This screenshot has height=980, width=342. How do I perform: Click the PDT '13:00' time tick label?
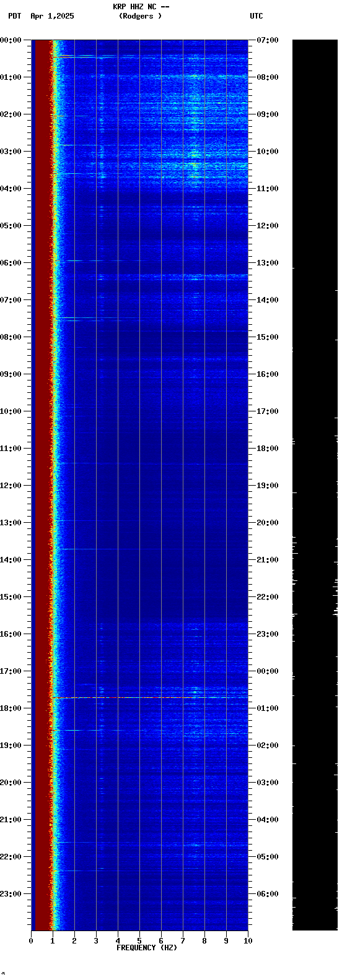(x=11, y=523)
